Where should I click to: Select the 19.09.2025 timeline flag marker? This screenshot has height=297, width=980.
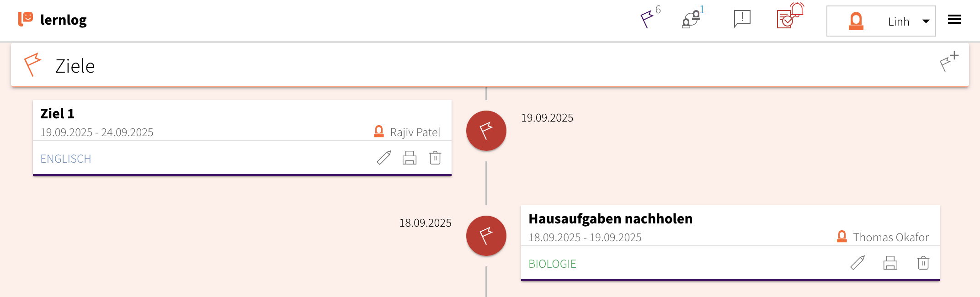[486, 131]
